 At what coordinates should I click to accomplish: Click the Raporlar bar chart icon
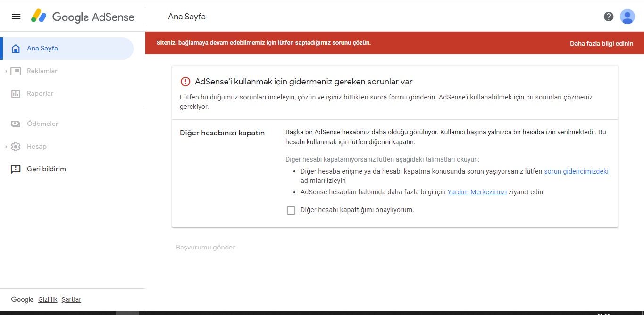tap(16, 94)
